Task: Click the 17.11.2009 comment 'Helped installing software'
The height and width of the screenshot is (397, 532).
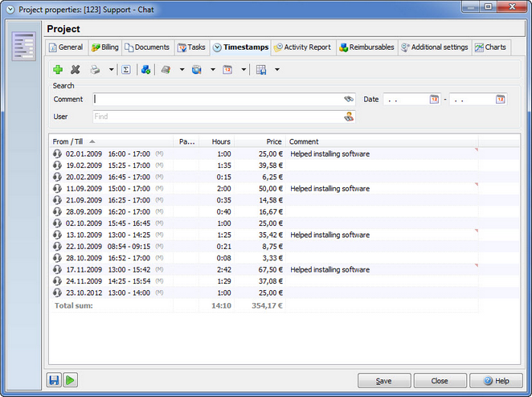Action: 329,269
